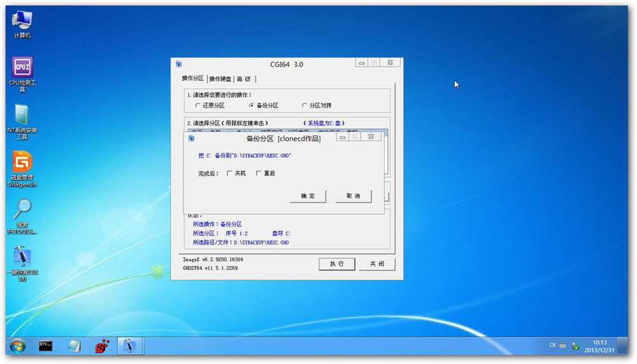Click the ImageX v6.2.9200.16384 version text
Screen dimensions: 637x364
213,259
